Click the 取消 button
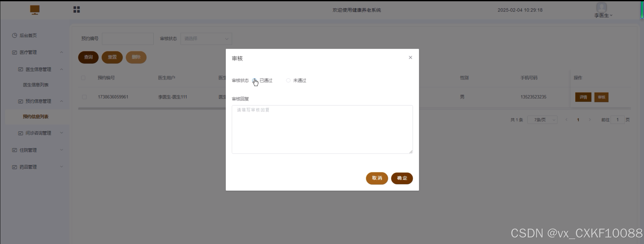The image size is (644, 244). point(377,178)
